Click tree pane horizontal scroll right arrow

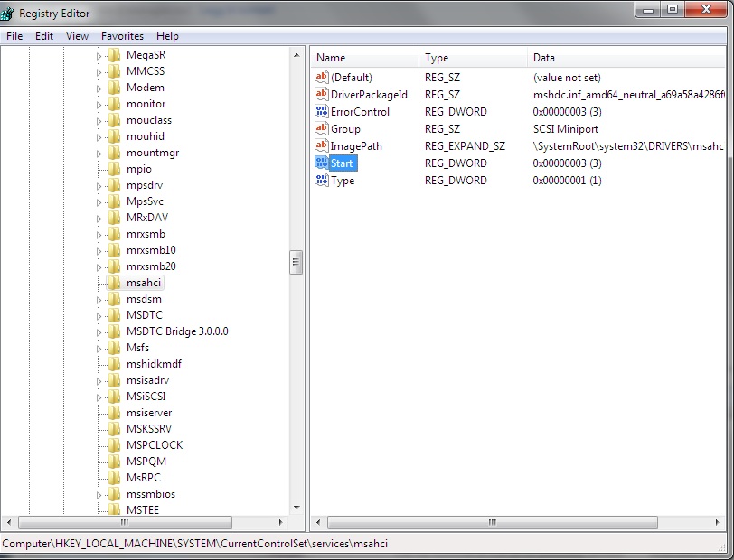[280, 522]
